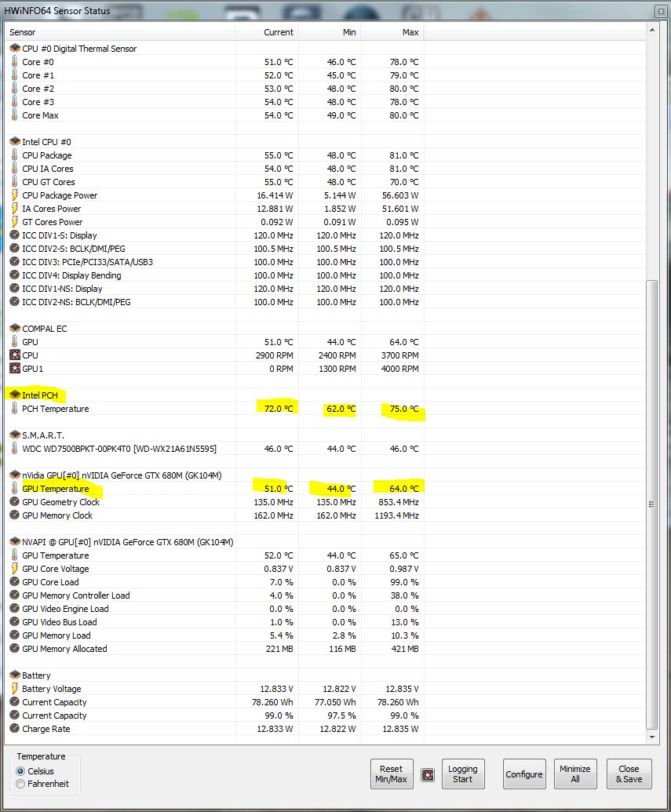Click lightning icon for Battery Voltage
Image resolution: width=671 pixels, height=812 pixels.
pos(14,688)
